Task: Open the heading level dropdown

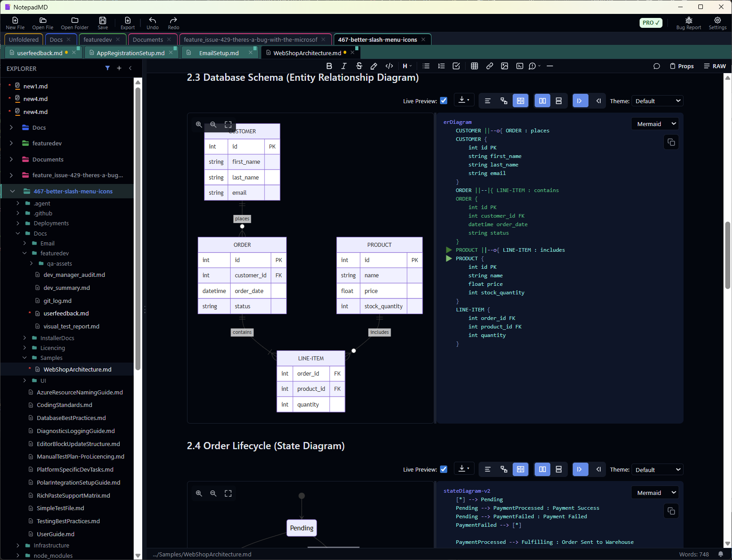Action: (407, 66)
